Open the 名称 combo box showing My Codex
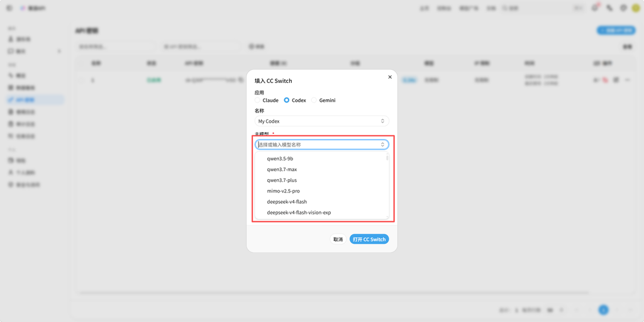Screen dimensions: 644x322 (321, 121)
